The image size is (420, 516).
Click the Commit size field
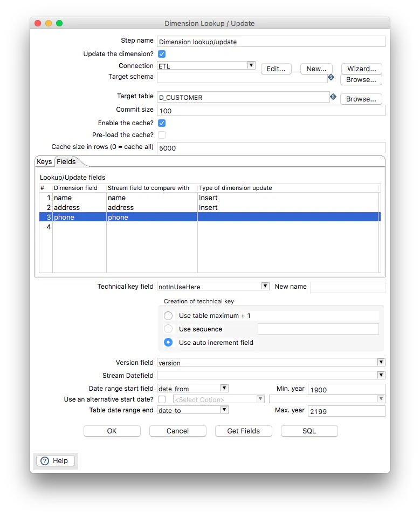click(271, 111)
